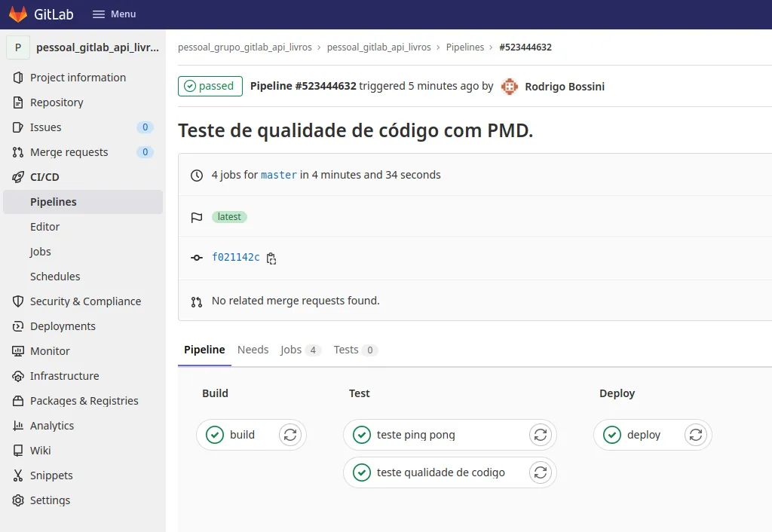Expand Infrastructure section
This screenshot has height=532, width=772.
[65, 376]
